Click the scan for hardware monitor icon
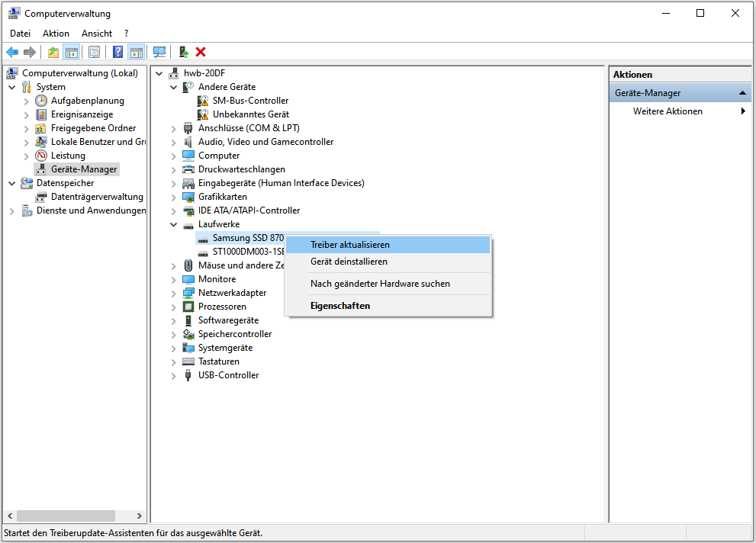Screen dimensions: 756x543 (x=159, y=52)
